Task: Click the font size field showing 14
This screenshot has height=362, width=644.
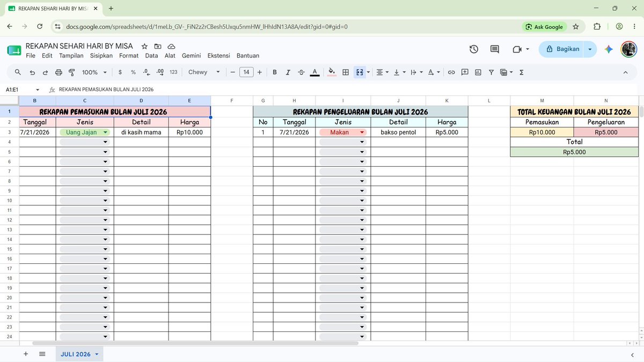Action: tap(246, 72)
